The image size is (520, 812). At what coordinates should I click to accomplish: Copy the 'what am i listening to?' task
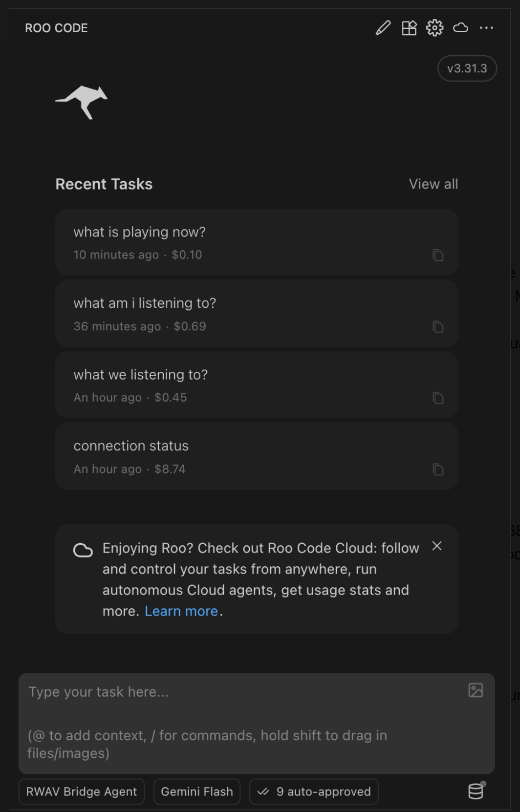pos(438,327)
